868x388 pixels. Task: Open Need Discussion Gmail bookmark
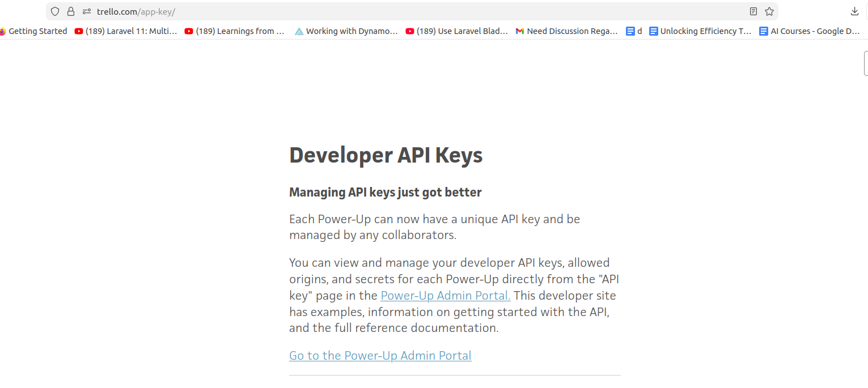click(x=566, y=31)
